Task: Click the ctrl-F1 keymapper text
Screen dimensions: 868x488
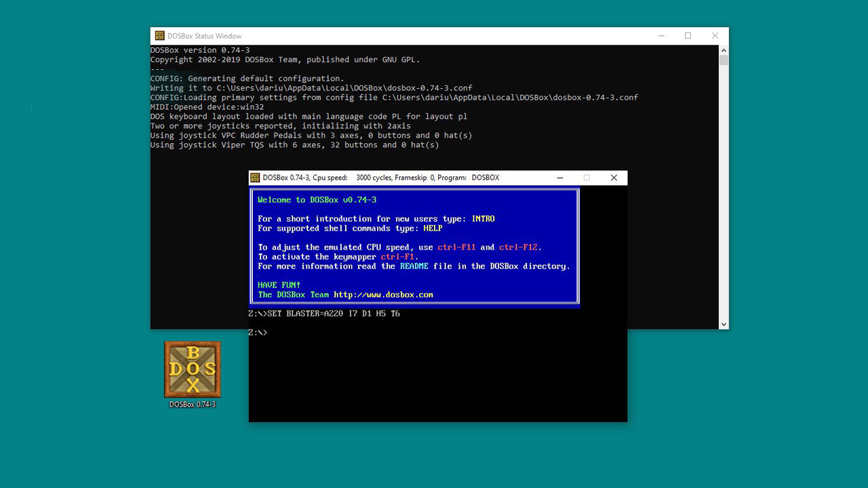Action: tap(398, 256)
